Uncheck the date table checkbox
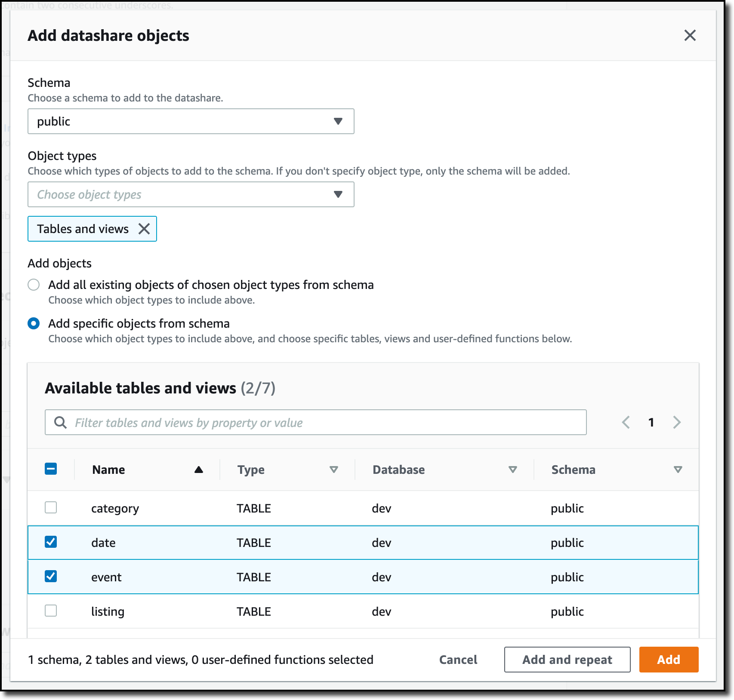This screenshot has height=700, width=734. (51, 542)
